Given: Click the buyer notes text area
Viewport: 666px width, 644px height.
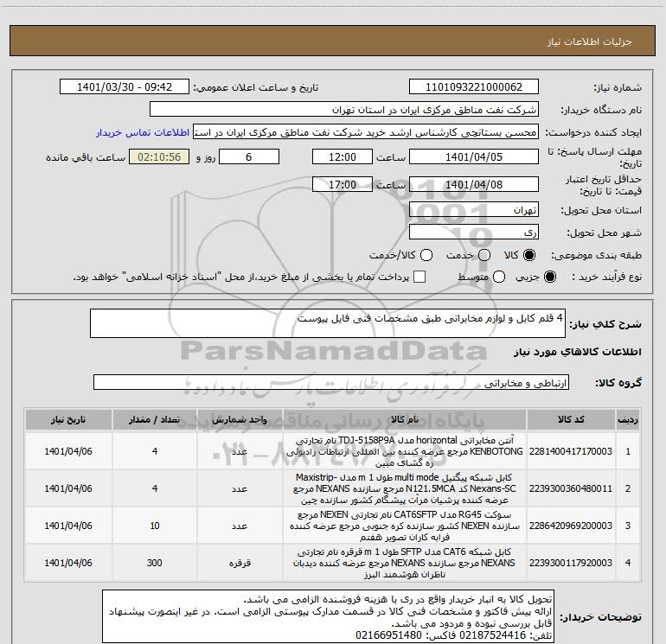Looking at the screenshot, I should 328,616.
